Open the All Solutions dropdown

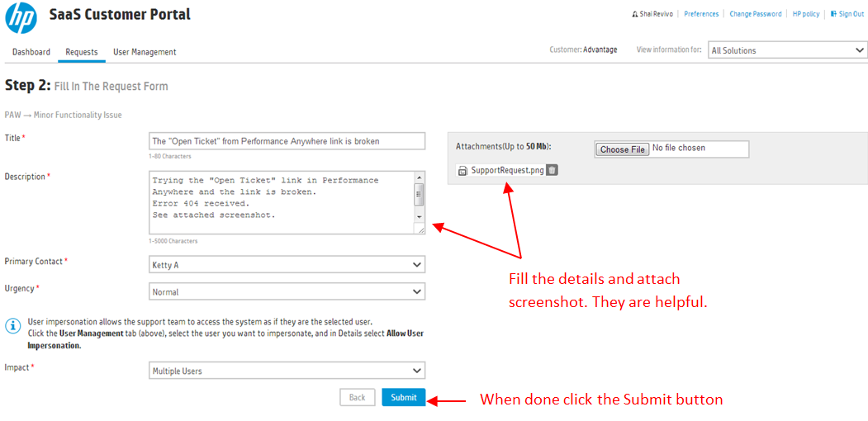[787, 50]
